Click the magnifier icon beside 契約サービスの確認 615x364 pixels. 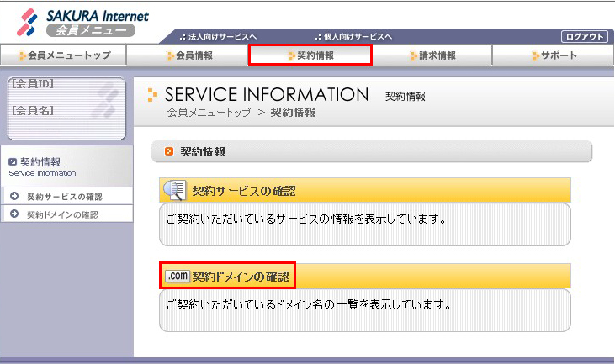coord(174,191)
